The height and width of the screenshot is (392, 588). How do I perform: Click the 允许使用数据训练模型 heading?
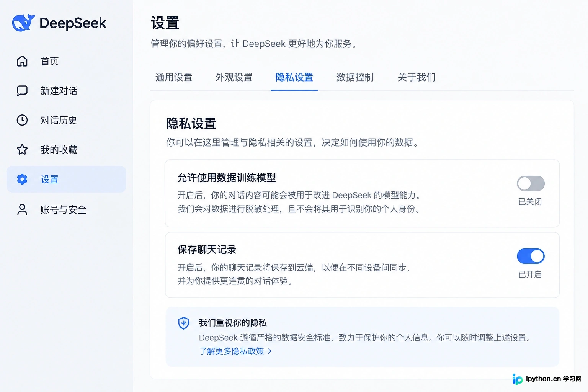tap(227, 178)
